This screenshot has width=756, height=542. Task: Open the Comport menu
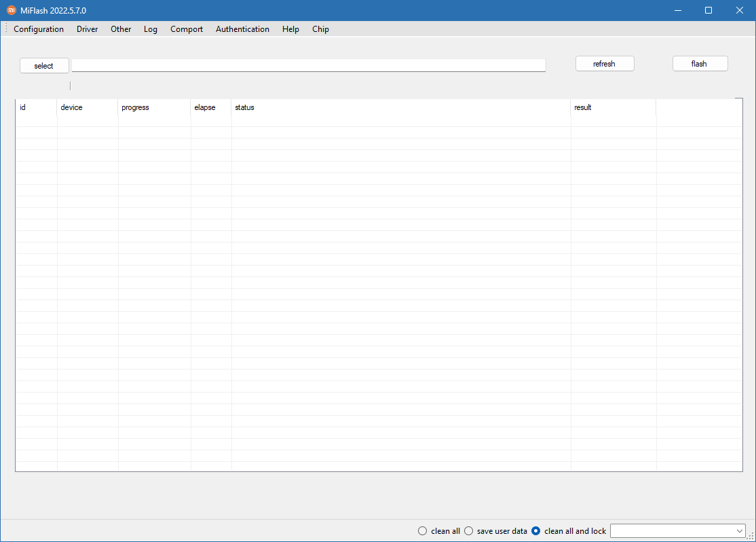[187, 29]
